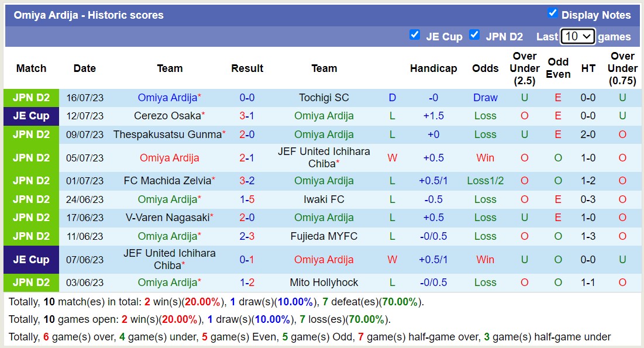Viewport: 644px width, 348px height.
Task: Disable the JE Cup filter checkbox
Action: (x=415, y=35)
